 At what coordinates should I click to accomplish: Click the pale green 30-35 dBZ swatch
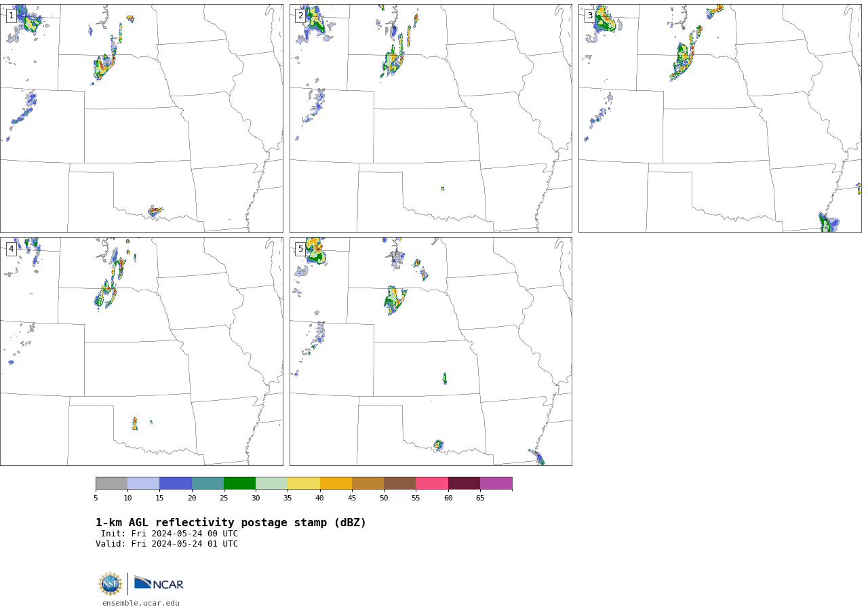tap(272, 484)
